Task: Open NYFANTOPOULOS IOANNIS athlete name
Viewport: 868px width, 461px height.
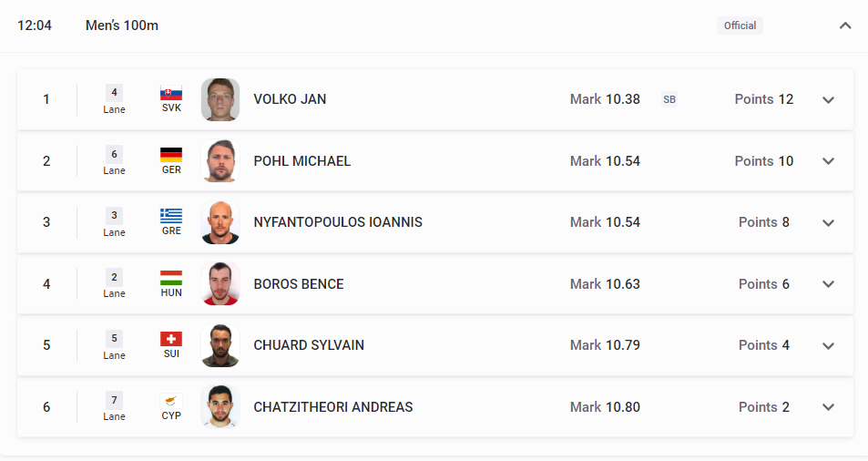Action: click(338, 222)
